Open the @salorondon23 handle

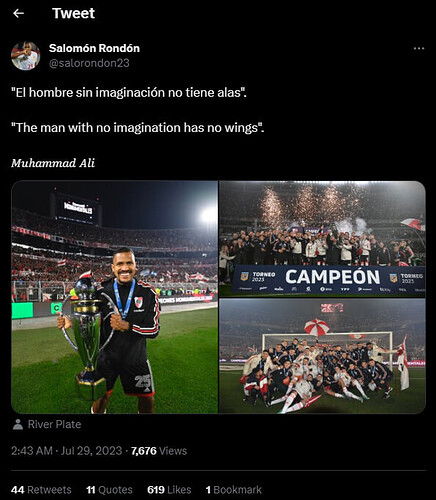tap(89, 63)
